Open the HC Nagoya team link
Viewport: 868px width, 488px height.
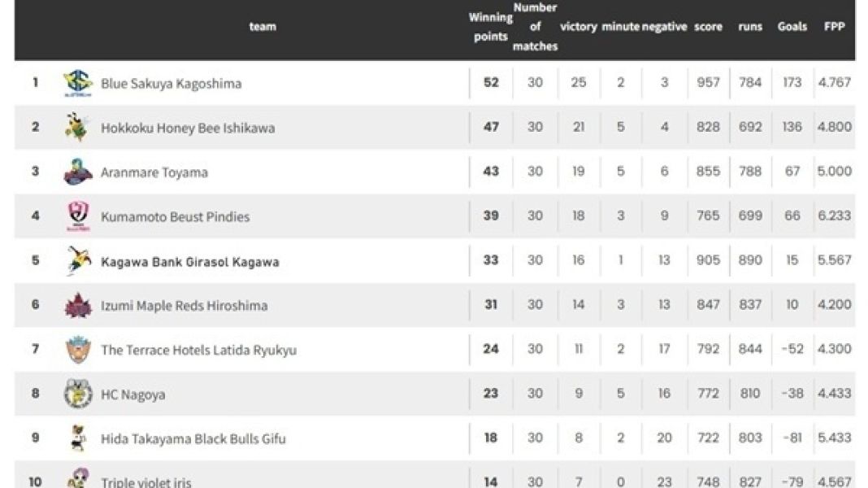132,394
